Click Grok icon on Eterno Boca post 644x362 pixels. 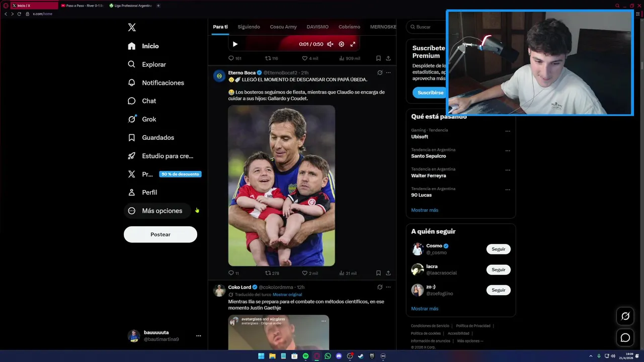click(380, 72)
